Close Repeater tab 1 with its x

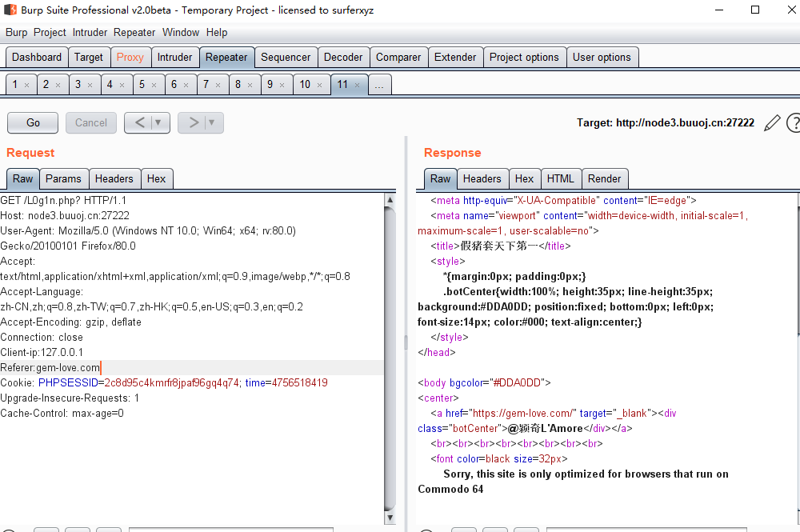(26, 85)
